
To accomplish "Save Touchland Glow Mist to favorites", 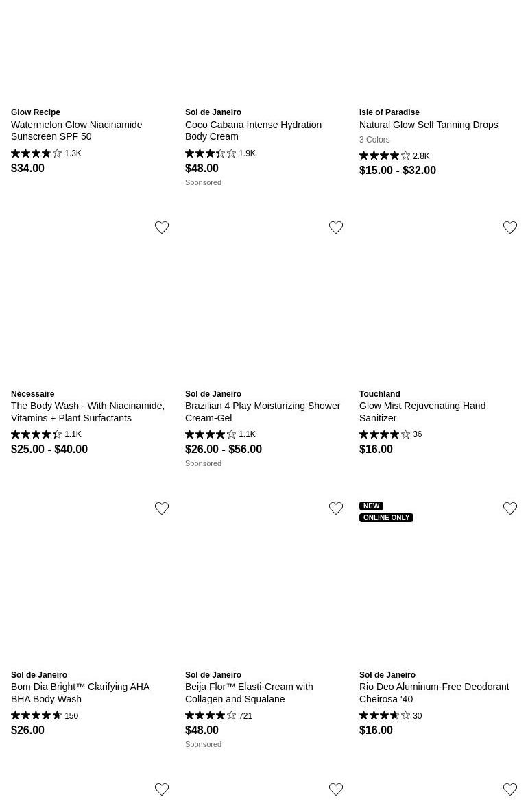I will coord(510,227).
